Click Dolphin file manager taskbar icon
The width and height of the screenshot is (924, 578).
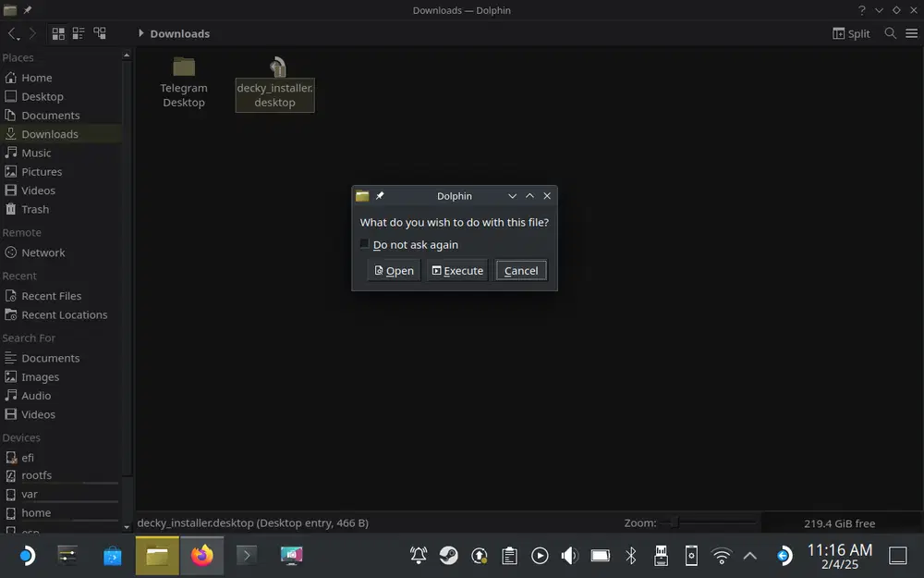[x=157, y=556]
